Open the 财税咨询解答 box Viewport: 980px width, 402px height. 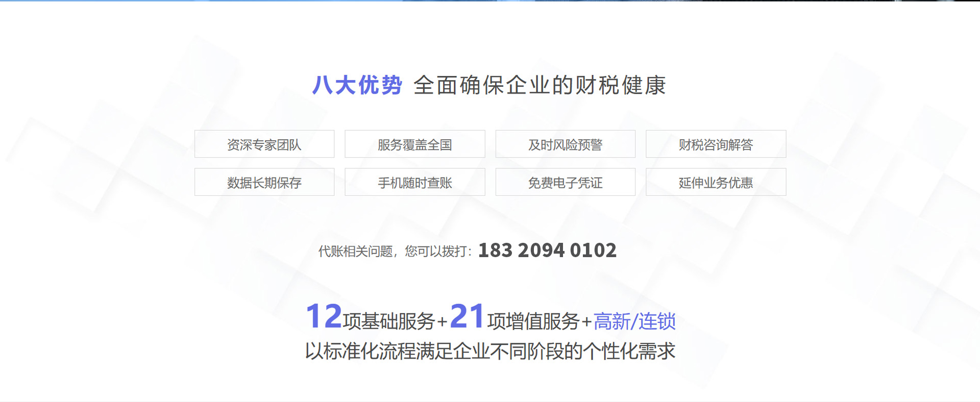pyautogui.click(x=716, y=144)
